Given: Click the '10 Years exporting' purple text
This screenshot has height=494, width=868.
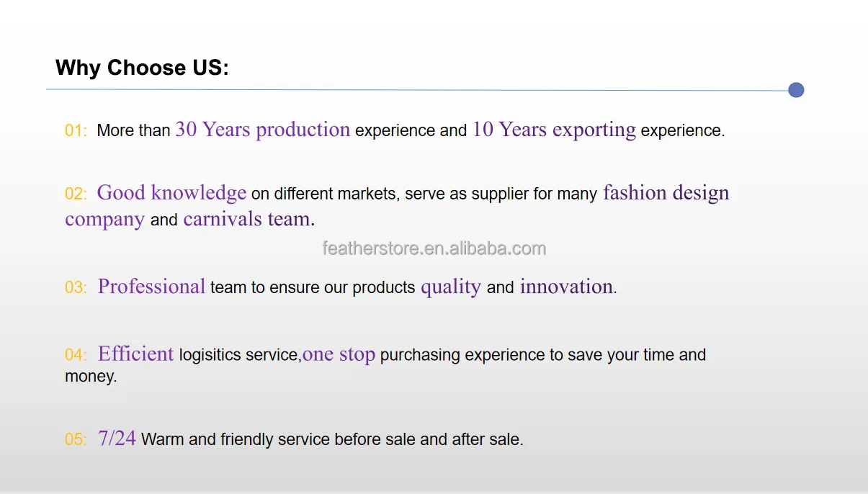Looking at the screenshot, I should click(x=554, y=130).
